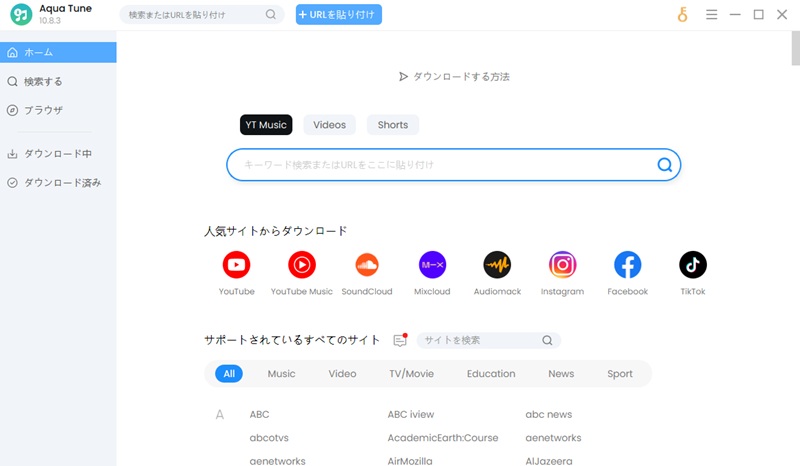
Task: Switch to the Shorts tab
Action: pos(393,125)
